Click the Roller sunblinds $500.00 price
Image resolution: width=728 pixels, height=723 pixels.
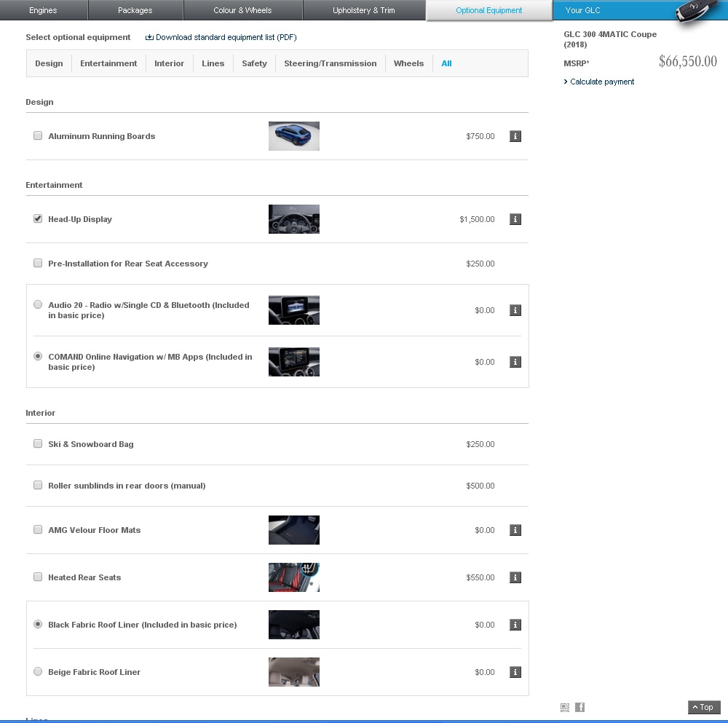[480, 486]
